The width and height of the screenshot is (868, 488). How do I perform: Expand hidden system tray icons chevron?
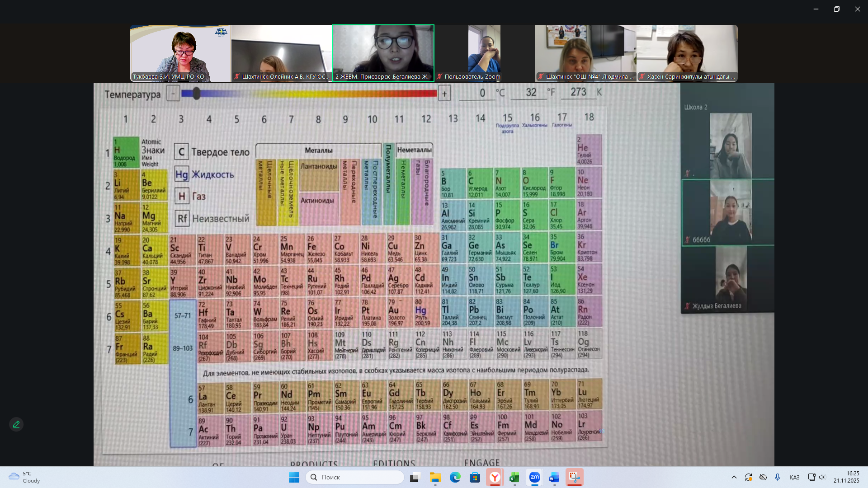point(734,477)
